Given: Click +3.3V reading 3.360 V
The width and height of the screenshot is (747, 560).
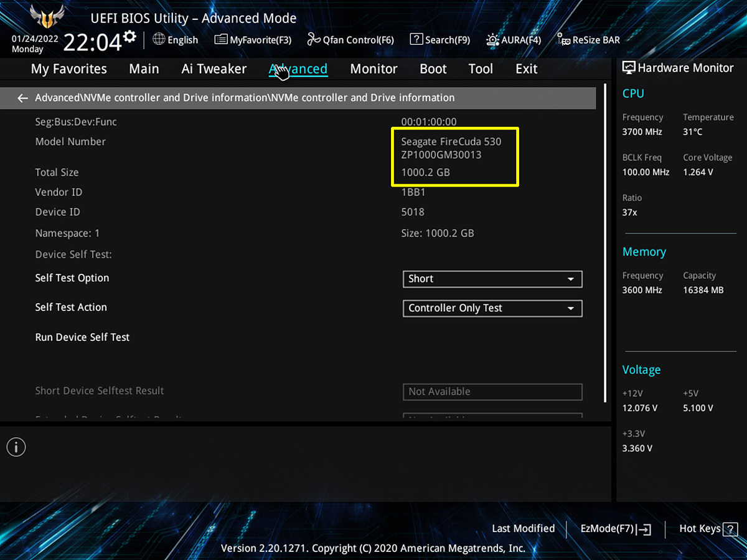Looking at the screenshot, I should tap(637, 448).
